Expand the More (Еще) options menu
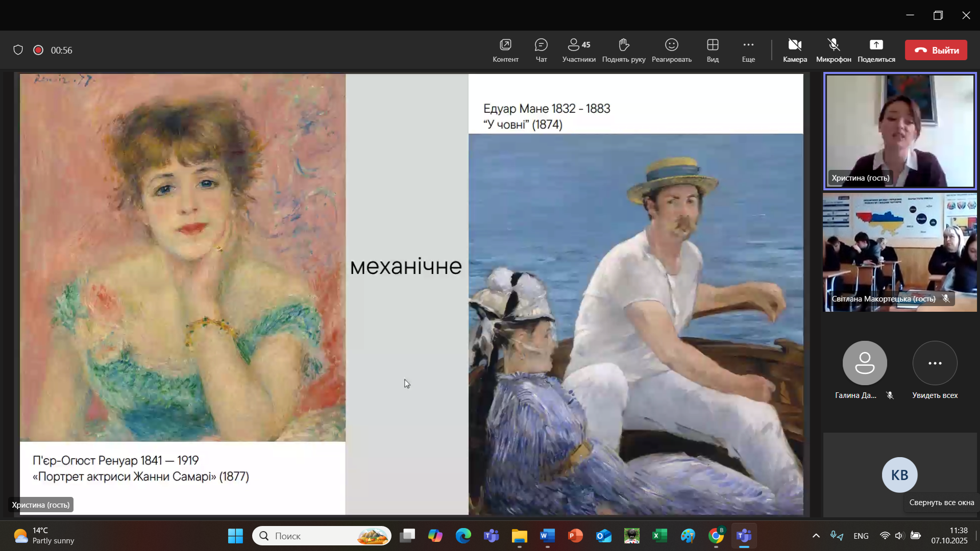 pos(748,45)
